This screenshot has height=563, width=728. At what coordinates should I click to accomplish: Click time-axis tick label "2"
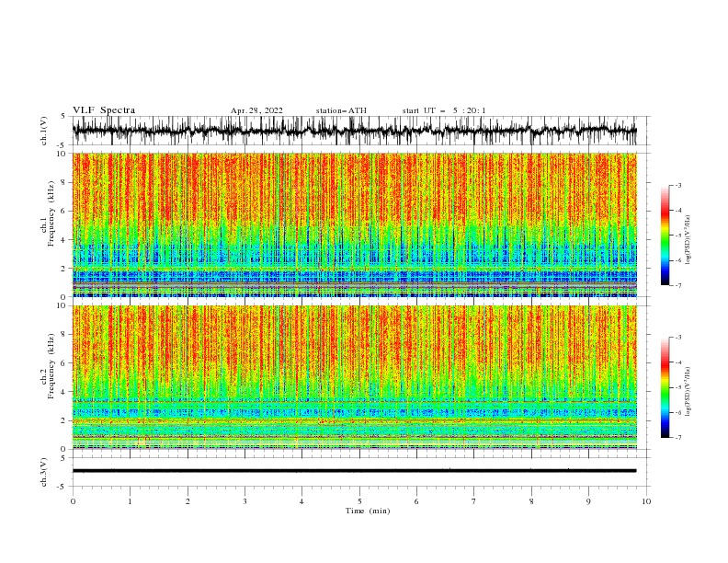[x=188, y=501]
